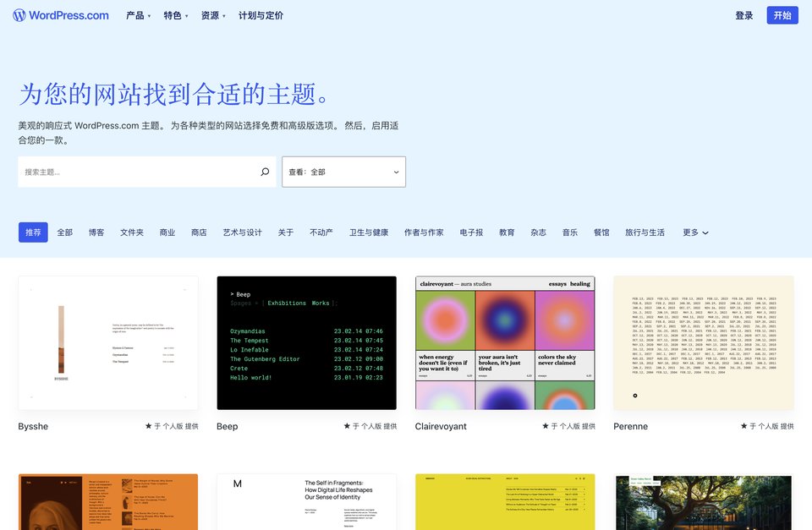Screen dimensions: 812x530
Task: Select the 教育 category tab
Action: point(507,232)
